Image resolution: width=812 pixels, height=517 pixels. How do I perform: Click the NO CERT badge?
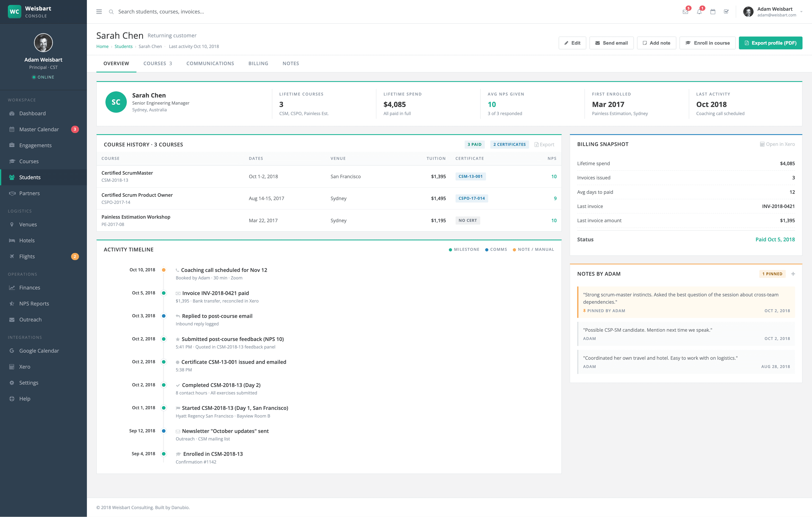pos(468,220)
